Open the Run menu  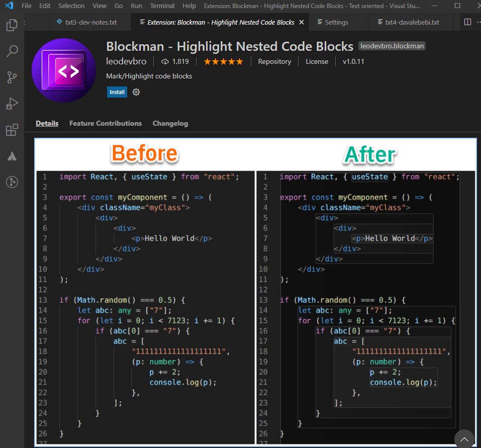point(136,6)
